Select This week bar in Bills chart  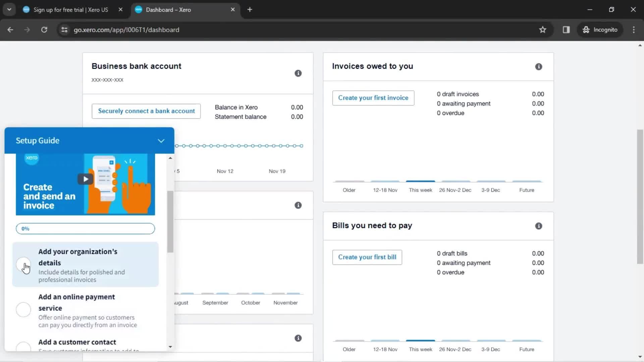(x=420, y=341)
